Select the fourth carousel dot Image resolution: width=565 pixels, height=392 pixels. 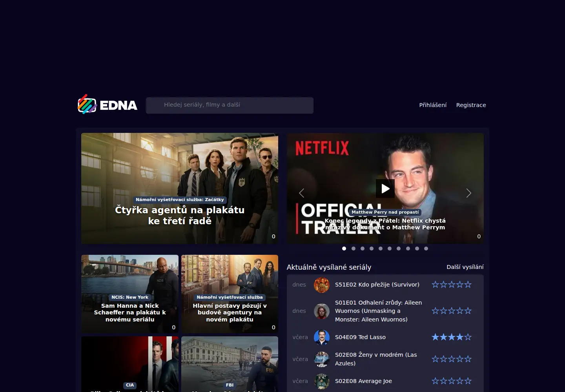point(372,249)
